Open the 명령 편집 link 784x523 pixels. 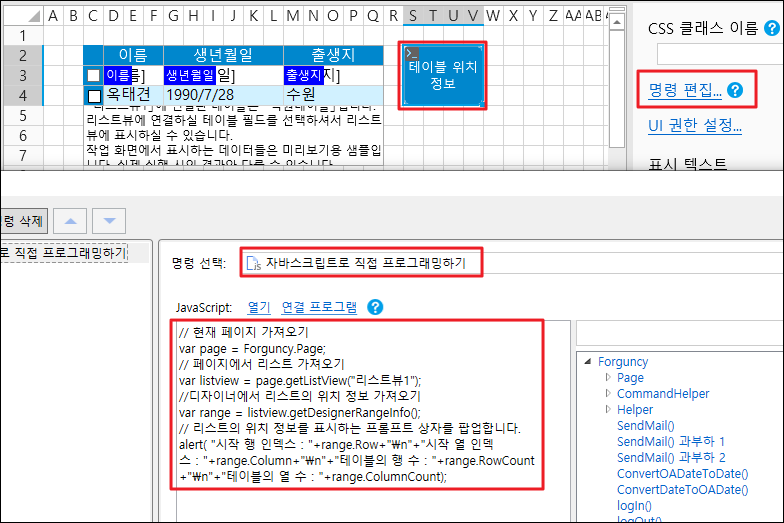[x=685, y=91]
